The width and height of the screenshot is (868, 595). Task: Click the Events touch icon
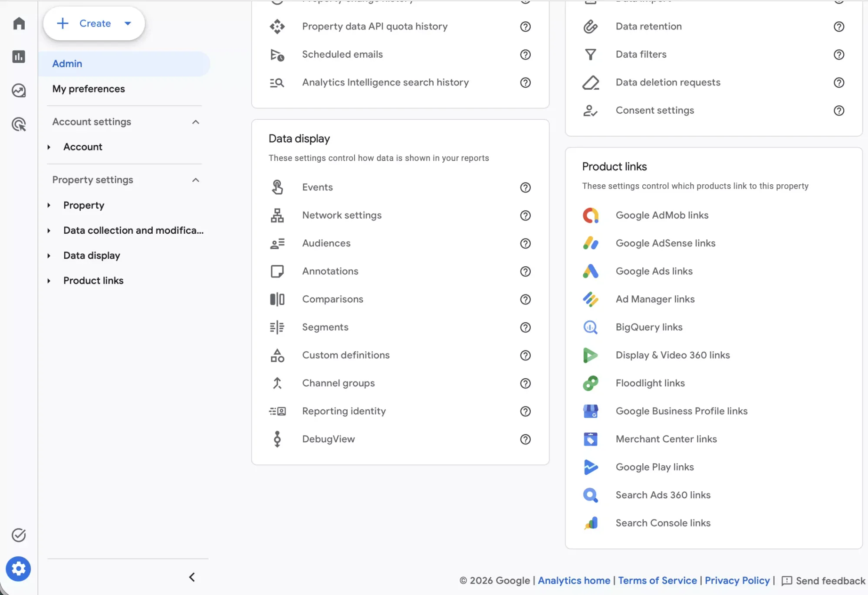coord(277,187)
